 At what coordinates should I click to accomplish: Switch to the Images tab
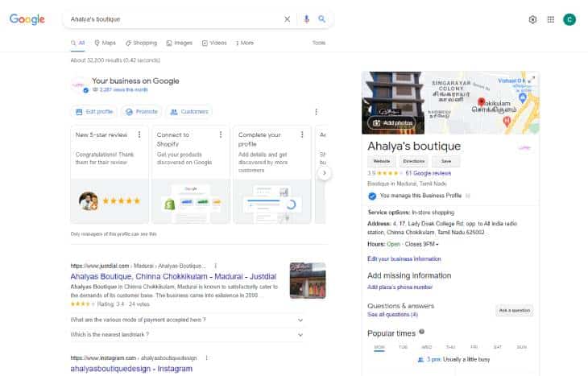pyautogui.click(x=180, y=43)
